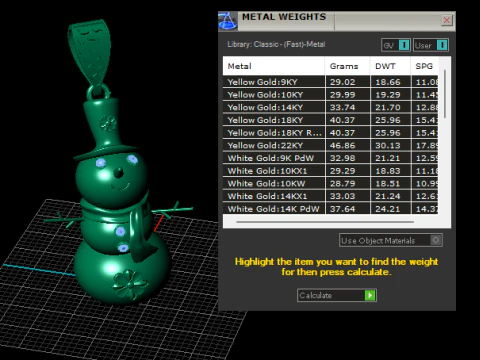Toggle the GV library switch

pos(396,45)
